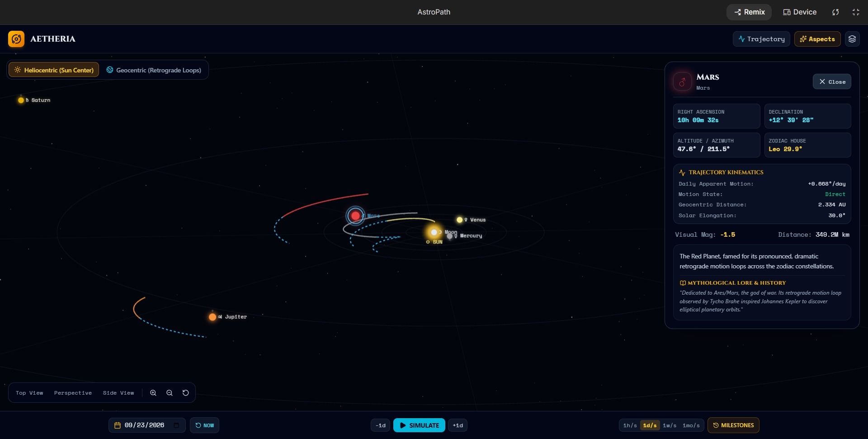The height and width of the screenshot is (439, 868).
Task: Click the Trajectory Kinematics heading
Action: click(726, 172)
